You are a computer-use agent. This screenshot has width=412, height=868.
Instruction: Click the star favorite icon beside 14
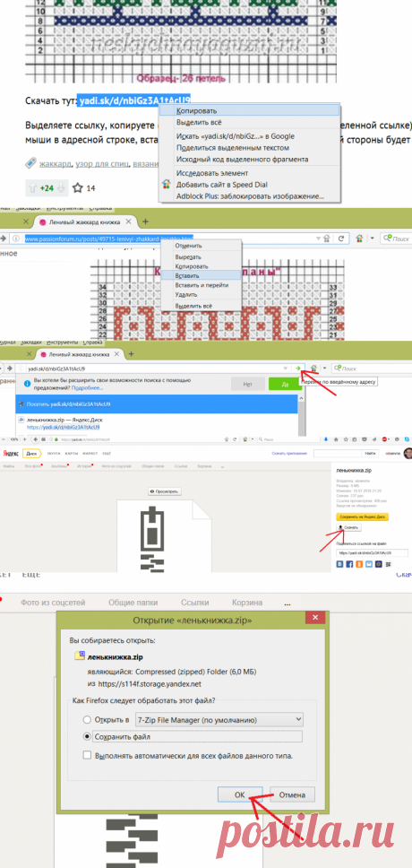[x=77, y=188]
